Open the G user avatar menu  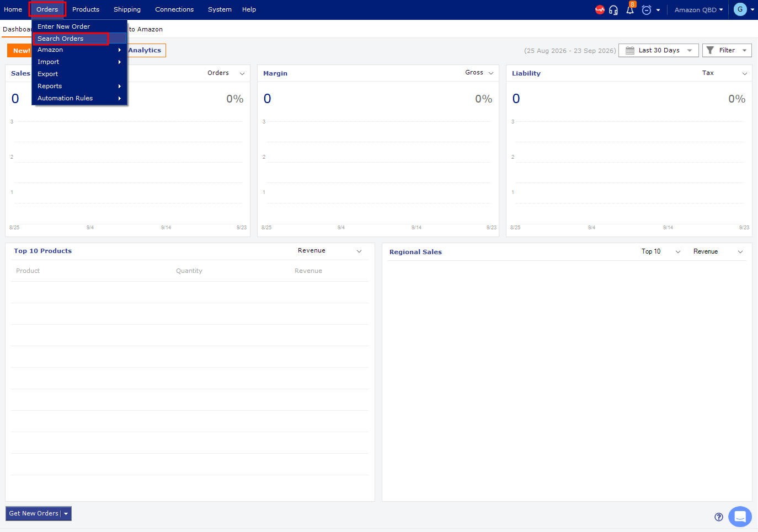[740, 9]
